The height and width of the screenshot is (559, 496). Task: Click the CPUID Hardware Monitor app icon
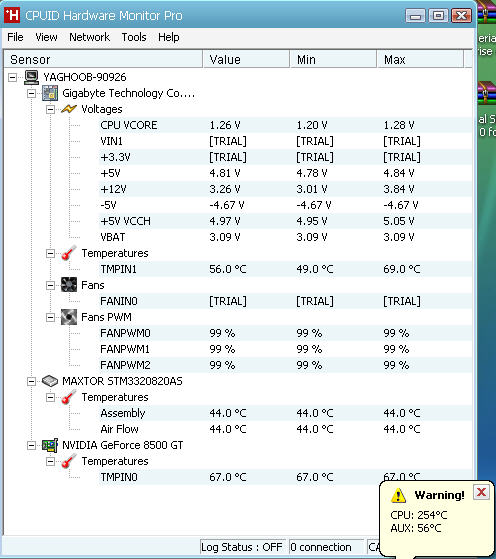click(12, 15)
